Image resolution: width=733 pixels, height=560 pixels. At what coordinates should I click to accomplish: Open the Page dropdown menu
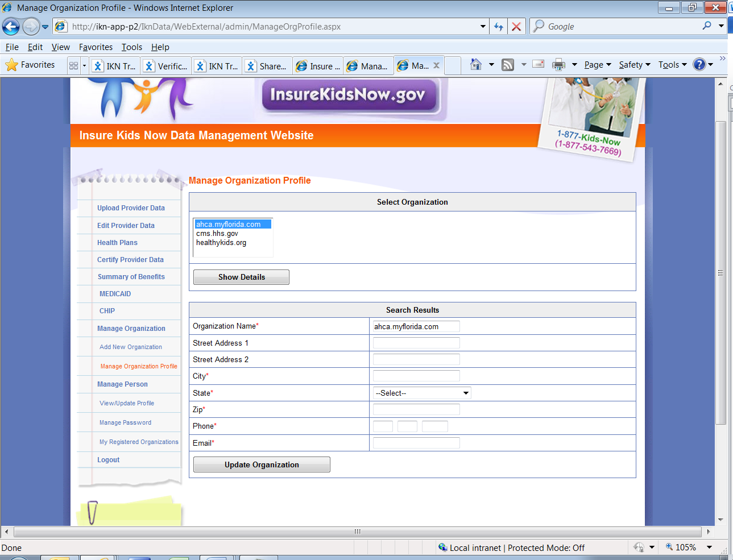tap(598, 65)
